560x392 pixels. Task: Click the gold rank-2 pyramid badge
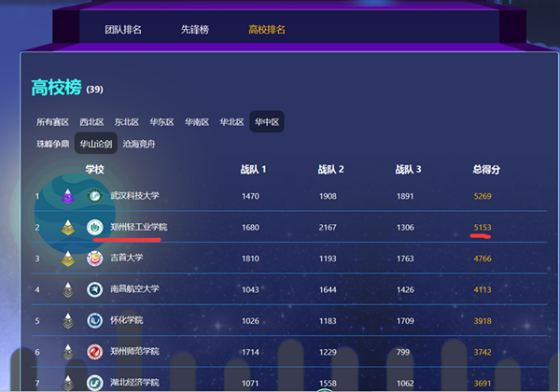coord(67,227)
